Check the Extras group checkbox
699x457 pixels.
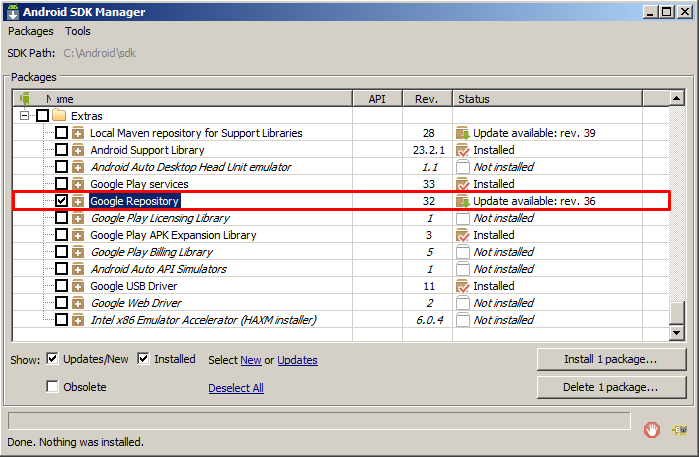pyautogui.click(x=42, y=115)
